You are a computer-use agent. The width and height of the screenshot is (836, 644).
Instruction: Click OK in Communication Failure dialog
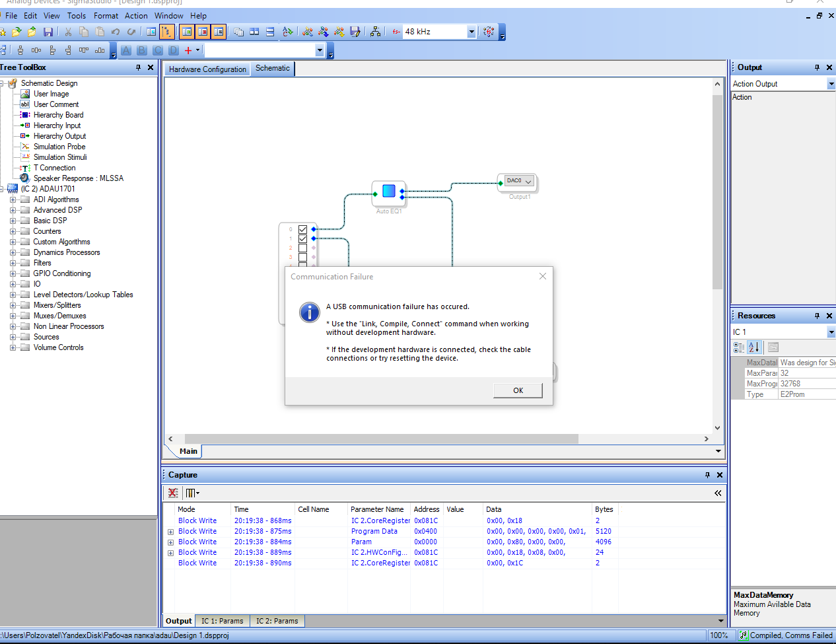(518, 390)
